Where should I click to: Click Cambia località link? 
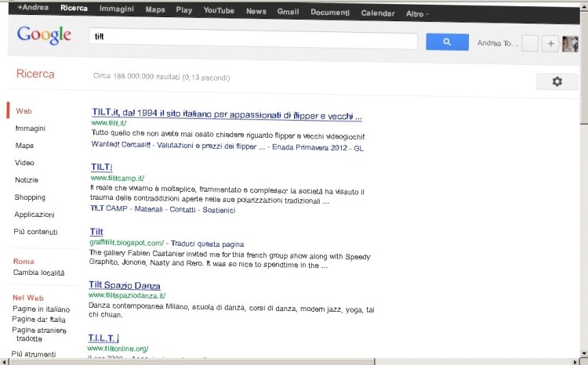[x=38, y=273]
